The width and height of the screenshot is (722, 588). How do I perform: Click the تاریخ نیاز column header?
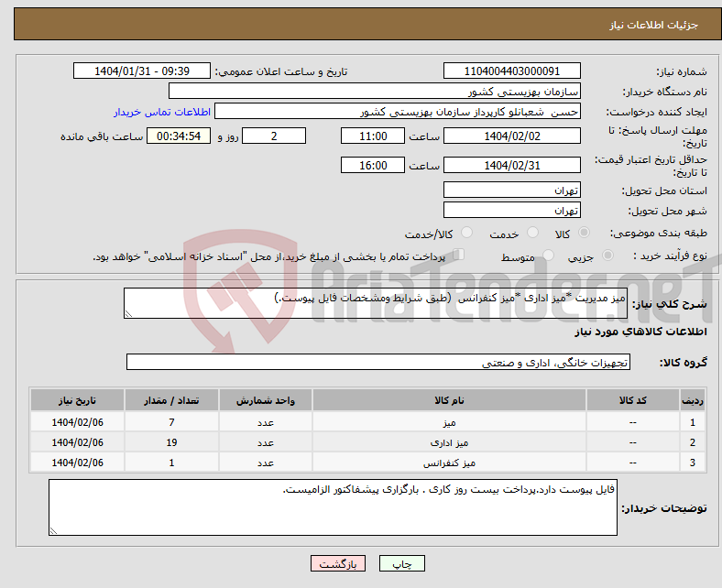tap(77, 400)
